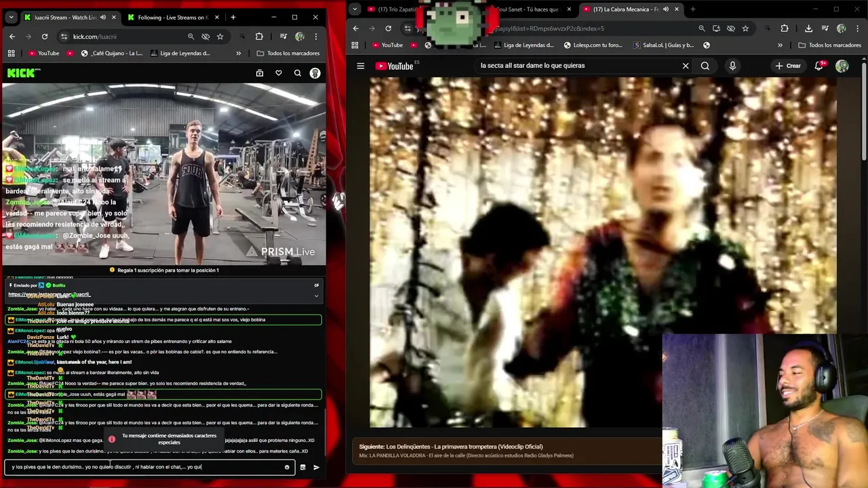Mute the luacrii Stream tab audio
The height and width of the screenshot is (488, 868).
pos(103,18)
